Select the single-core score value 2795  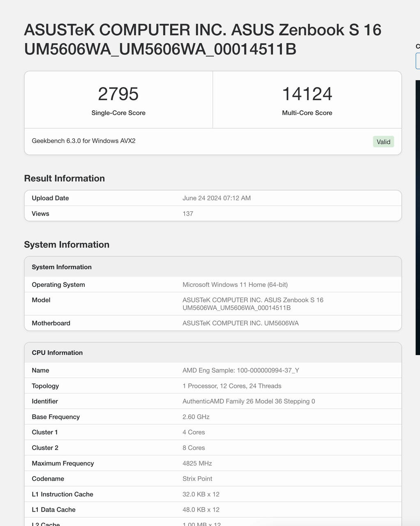coord(118,94)
